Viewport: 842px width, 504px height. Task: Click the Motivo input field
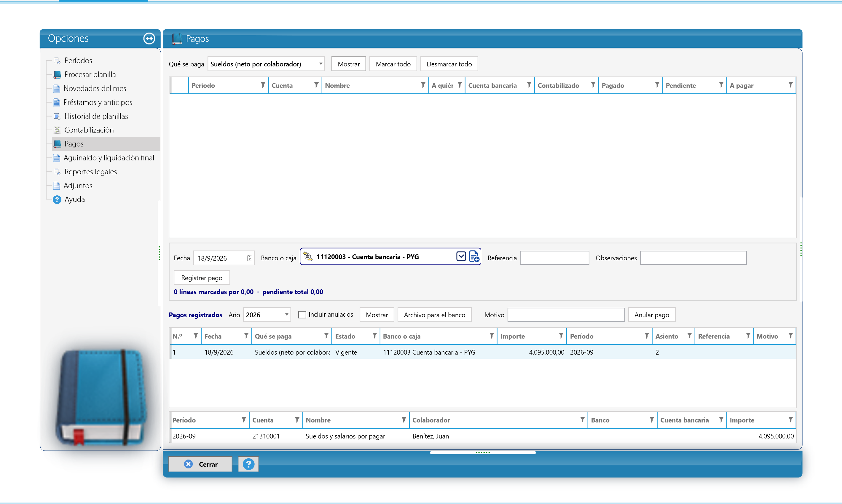[x=566, y=315]
